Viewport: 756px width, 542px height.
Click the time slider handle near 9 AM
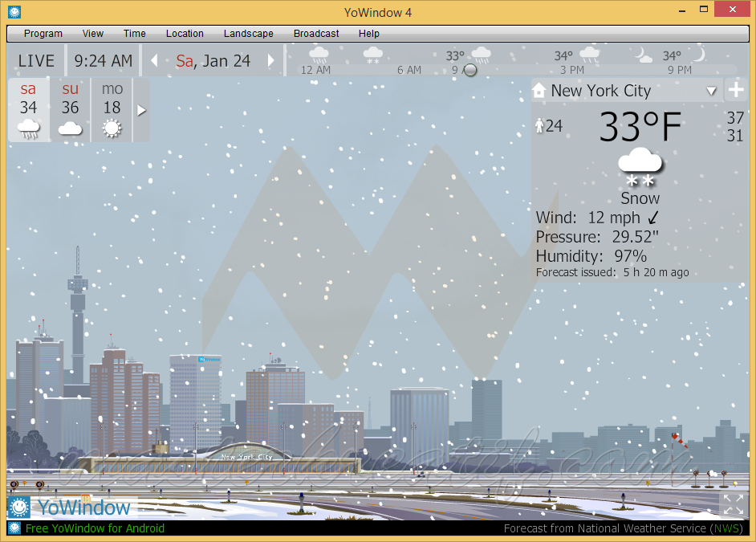pyautogui.click(x=470, y=71)
